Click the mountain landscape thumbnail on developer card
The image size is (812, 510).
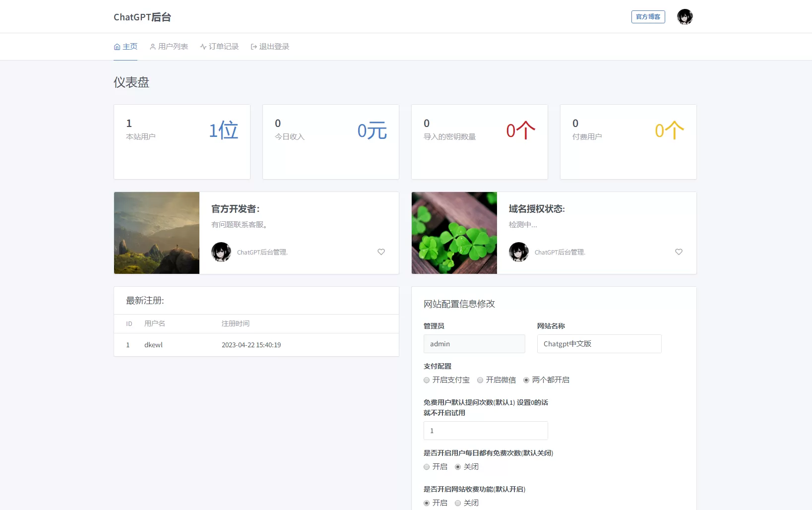point(156,233)
